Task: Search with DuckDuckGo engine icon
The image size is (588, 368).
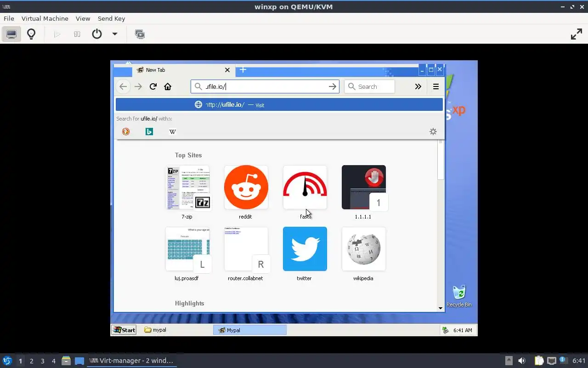Action: (x=126, y=132)
